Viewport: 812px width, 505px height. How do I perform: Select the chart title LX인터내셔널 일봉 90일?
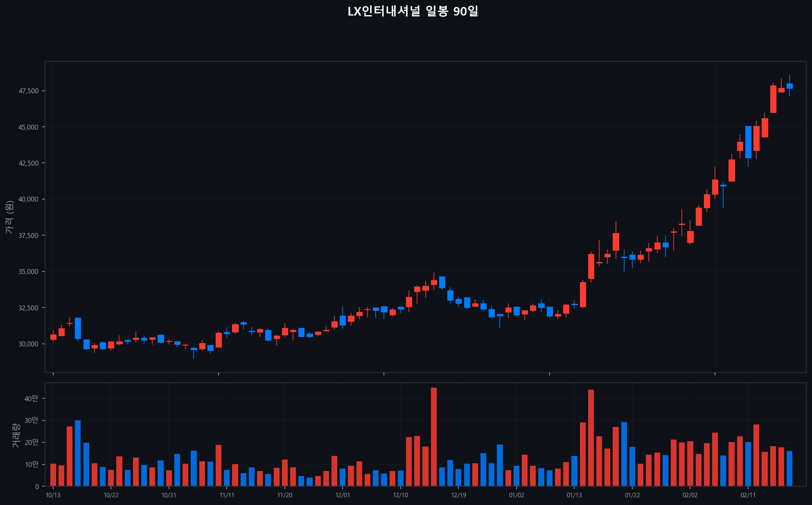click(414, 13)
